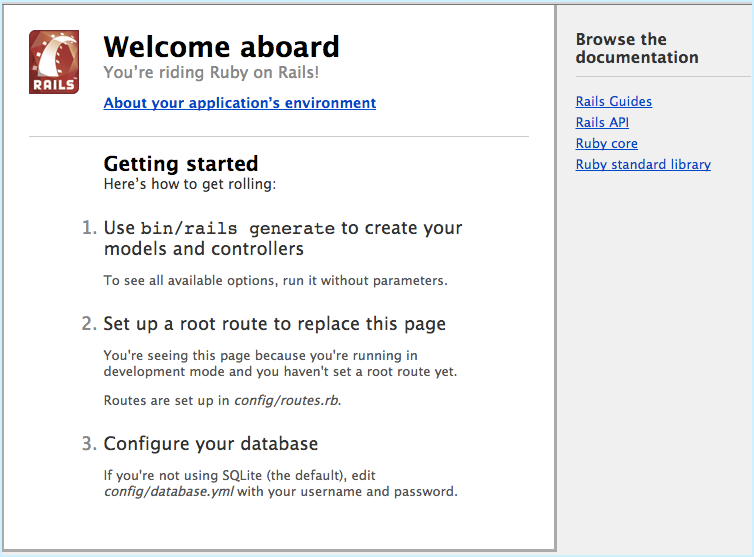Open About your application's environment link
Image resolution: width=754 pixels, height=557 pixels.
240,103
